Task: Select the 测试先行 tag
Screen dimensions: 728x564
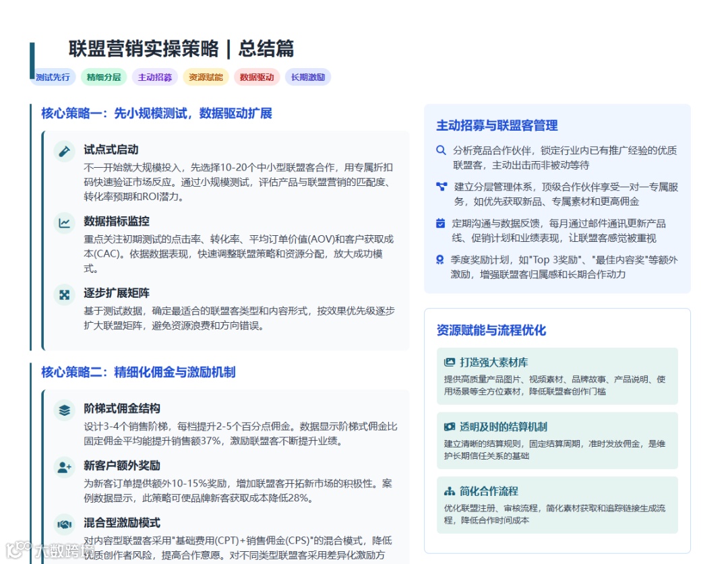Action: pos(53,77)
